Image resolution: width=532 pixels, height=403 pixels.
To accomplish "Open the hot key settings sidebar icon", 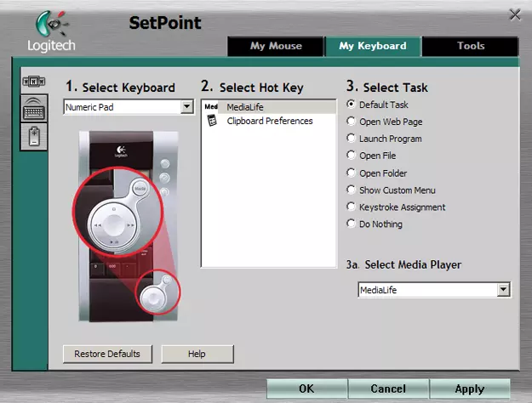I will 34,82.
